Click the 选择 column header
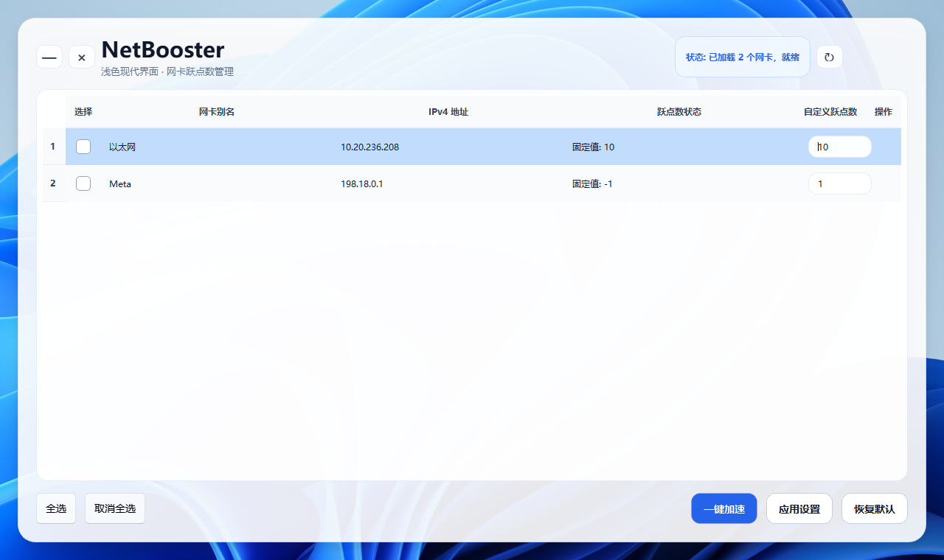 (83, 112)
